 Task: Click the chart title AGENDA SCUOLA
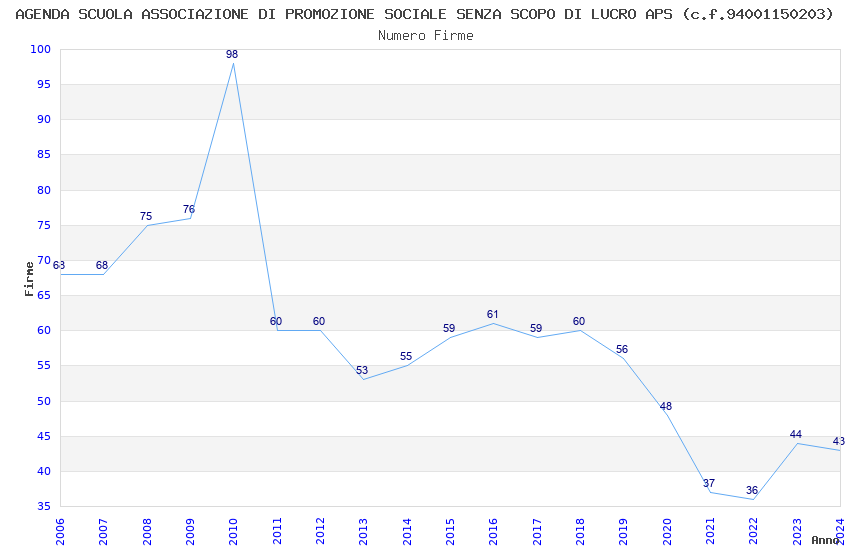tap(424, 14)
